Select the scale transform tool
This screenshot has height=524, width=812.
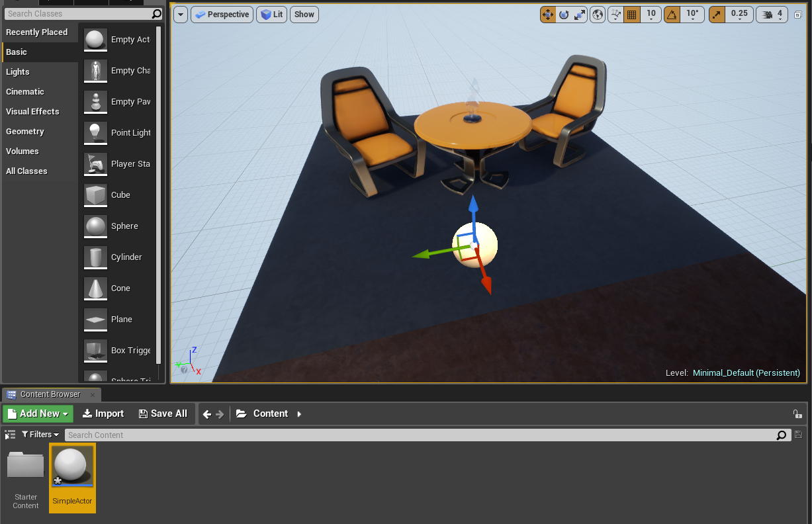[x=580, y=15]
